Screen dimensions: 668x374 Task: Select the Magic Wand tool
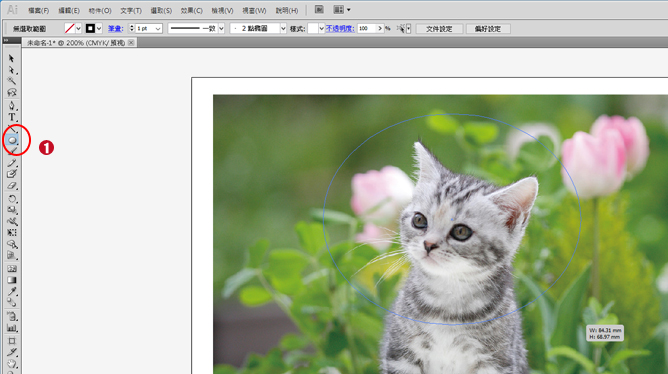point(12,81)
